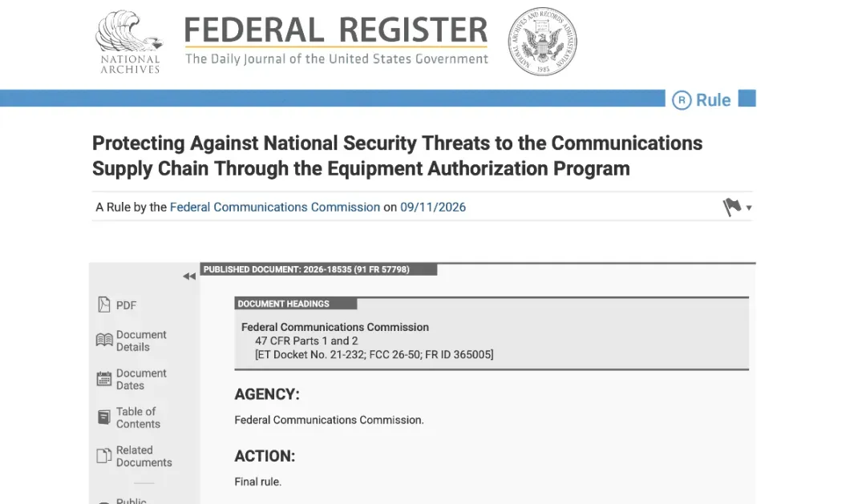Click the circled R rule icon
Image resolution: width=866 pixels, height=504 pixels.
coord(682,100)
